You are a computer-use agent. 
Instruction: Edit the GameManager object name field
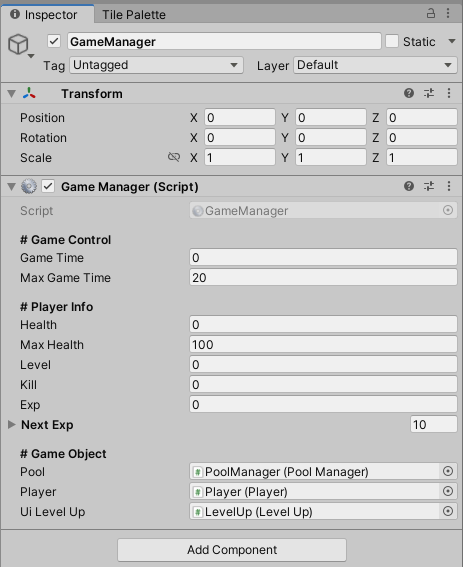224,42
